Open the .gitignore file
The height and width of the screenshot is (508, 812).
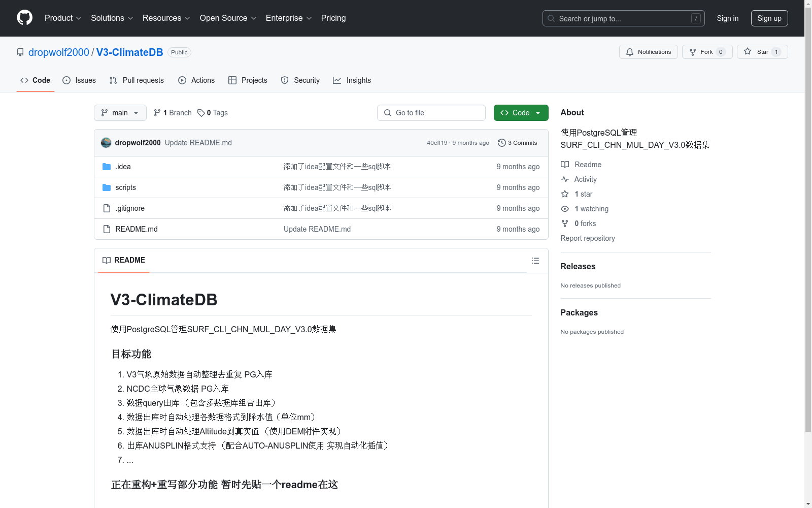(x=130, y=208)
